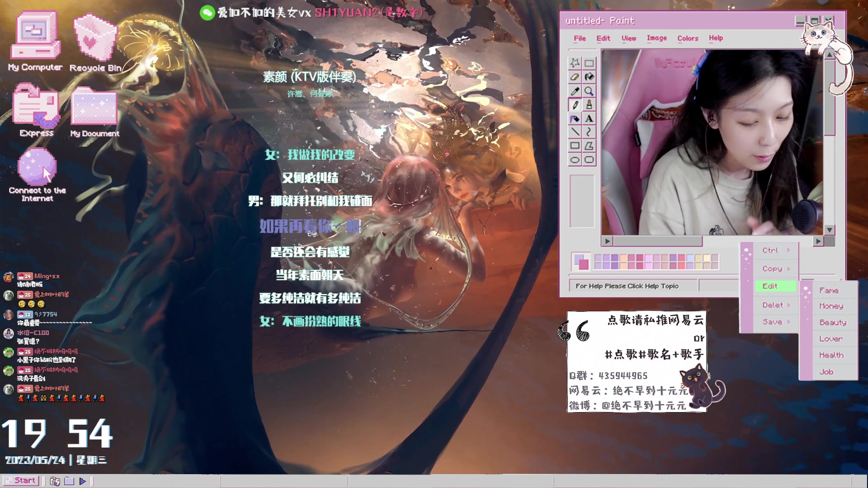The image size is (868, 488).
Task: Select the Airbrush spray tool
Action: pyautogui.click(x=575, y=119)
